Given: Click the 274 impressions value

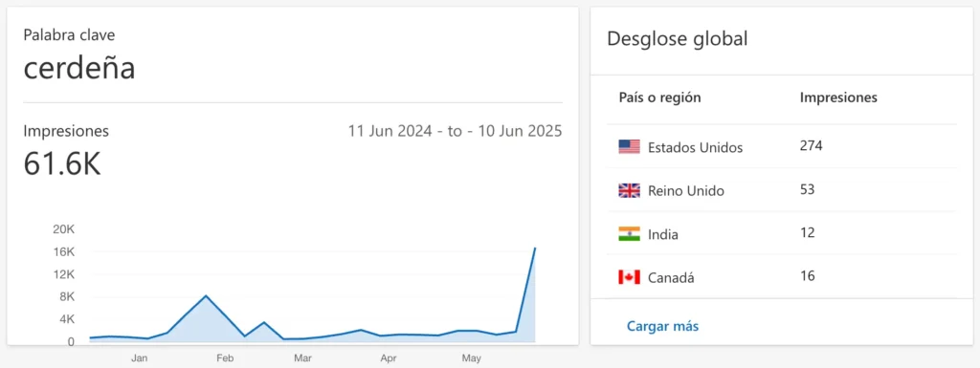Looking at the screenshot, I should [812, 146].
